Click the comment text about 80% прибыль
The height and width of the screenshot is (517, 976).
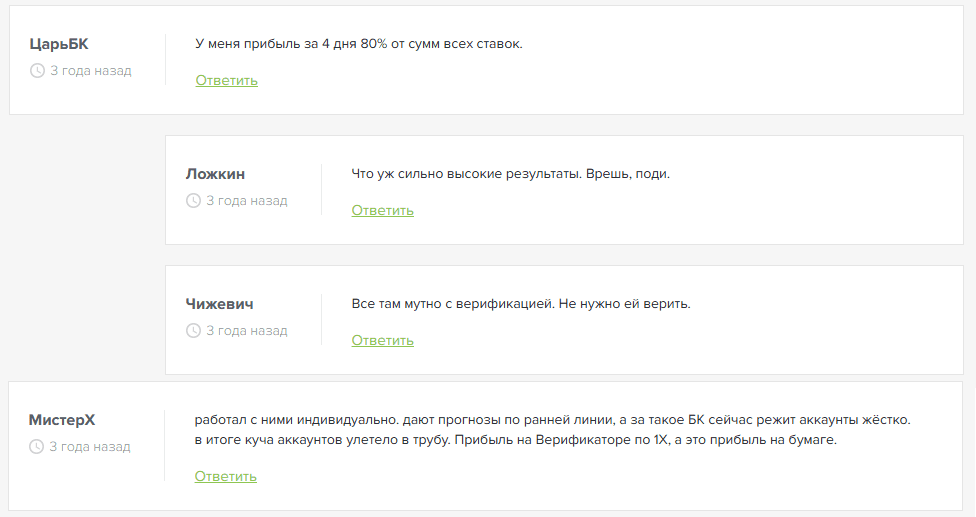point(359,44)
